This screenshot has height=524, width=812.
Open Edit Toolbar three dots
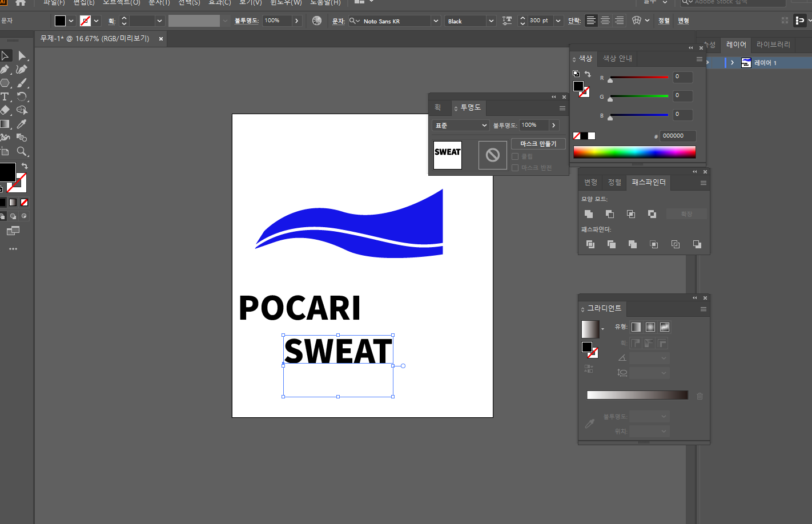click(x=13, y=249)
